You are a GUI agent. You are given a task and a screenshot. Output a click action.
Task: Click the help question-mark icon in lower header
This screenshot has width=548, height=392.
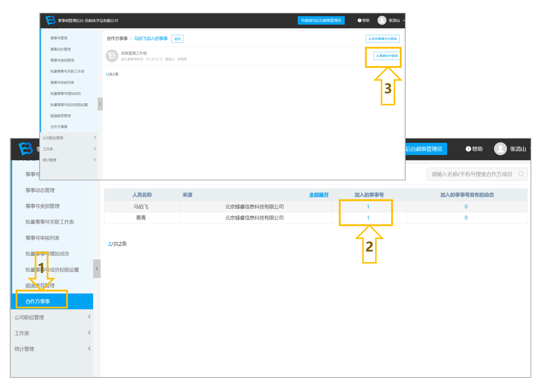pyautogui.click(x=468, y=149)
